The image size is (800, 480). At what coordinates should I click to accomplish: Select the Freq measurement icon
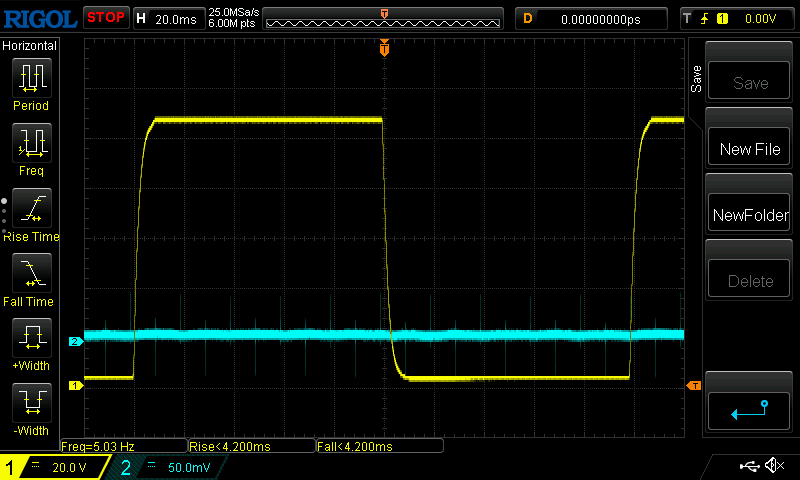coord(31,143)
